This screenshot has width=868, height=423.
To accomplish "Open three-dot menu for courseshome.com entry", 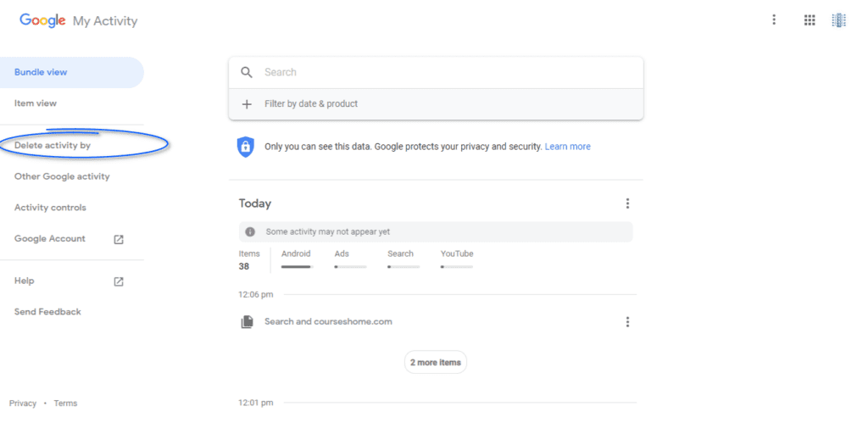I will pyautogui.click(x=627, y=321).
